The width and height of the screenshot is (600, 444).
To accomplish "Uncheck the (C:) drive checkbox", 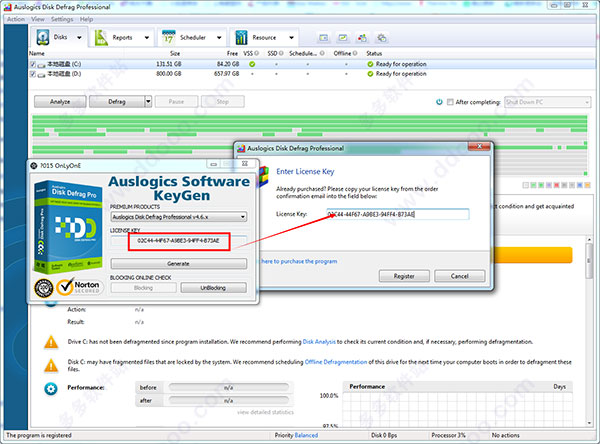I will click(x=31, y=64).
